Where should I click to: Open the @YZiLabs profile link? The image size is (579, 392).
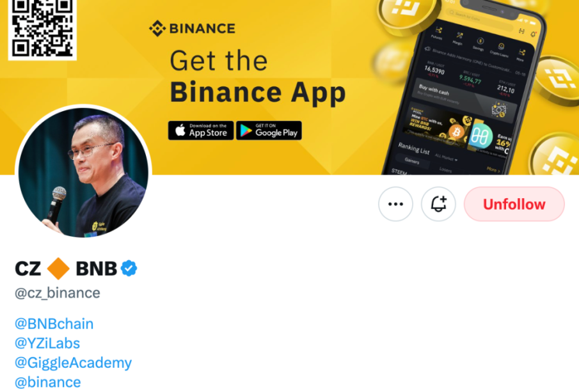click(47, 343)
